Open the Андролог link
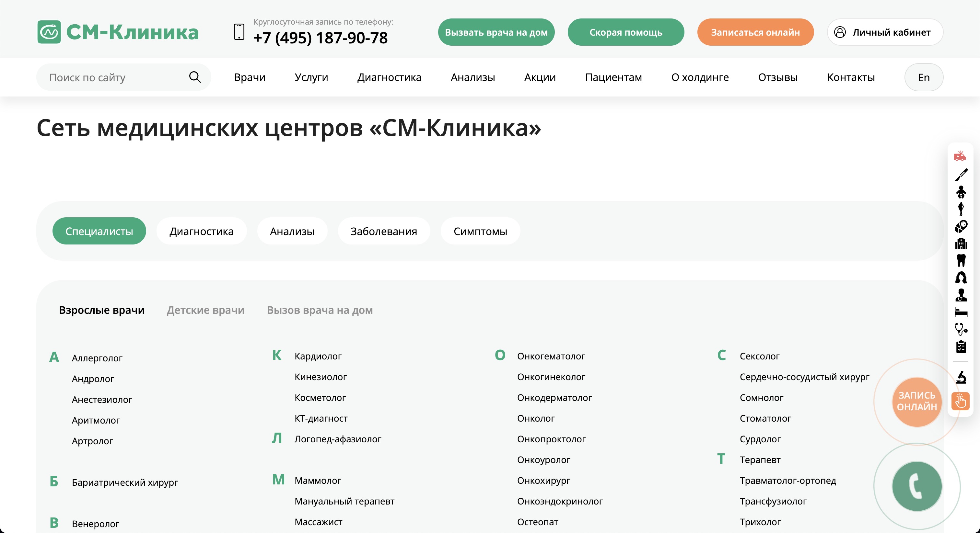The width and height of the screenshot is (980, 533). coord(93,379)
